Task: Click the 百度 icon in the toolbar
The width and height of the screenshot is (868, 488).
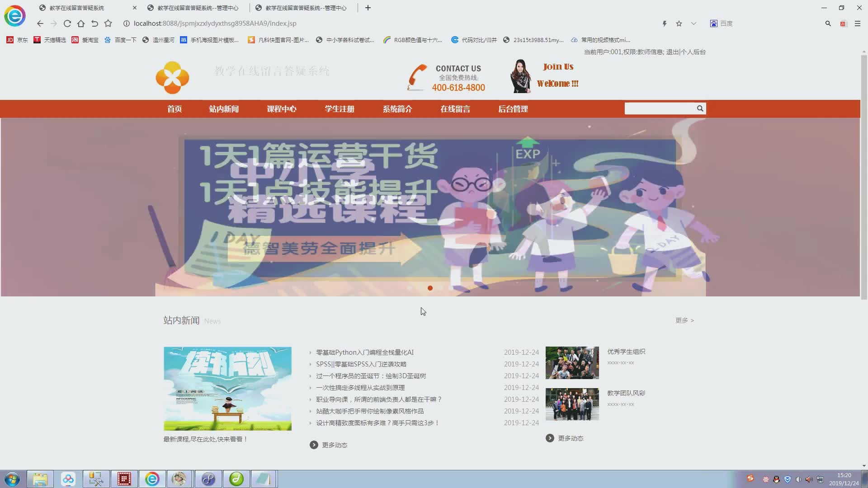Action: tap(714, 23)
